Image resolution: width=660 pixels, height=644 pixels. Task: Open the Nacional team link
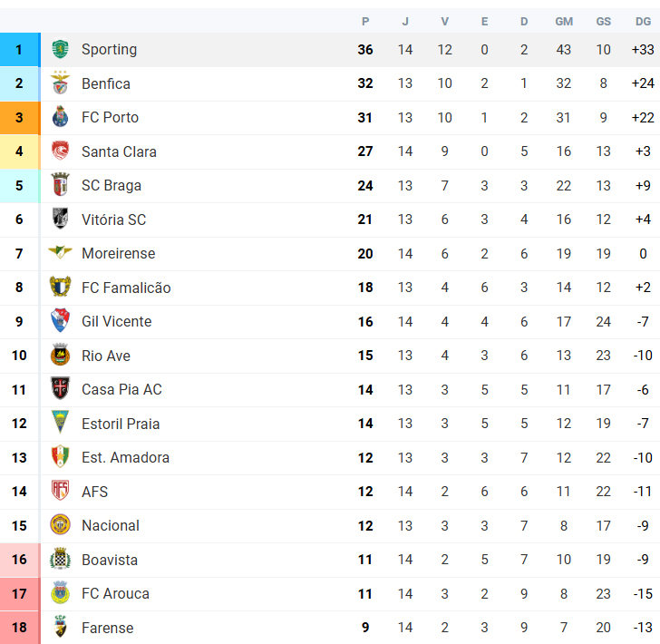point(111,526)
